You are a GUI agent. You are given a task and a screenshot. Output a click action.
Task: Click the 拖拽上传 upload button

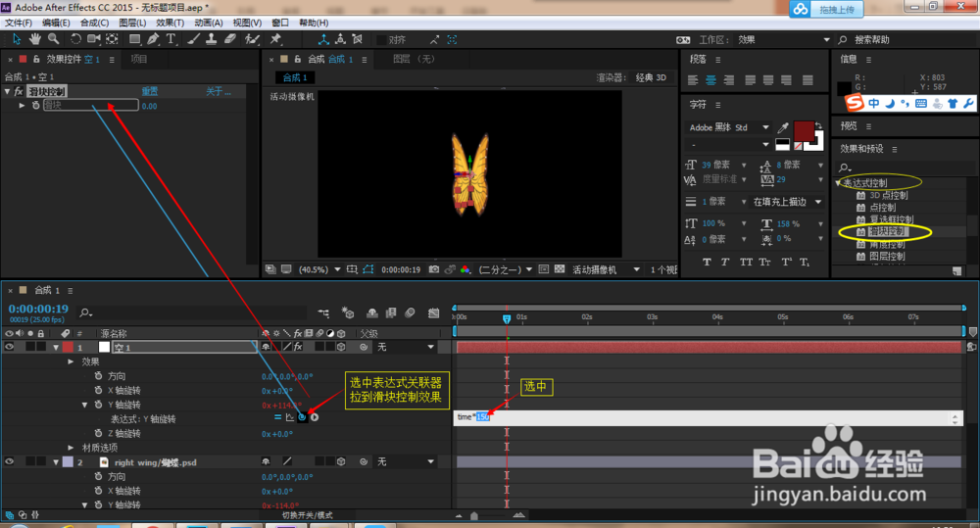pyautogui.click(x=826, y=10)
